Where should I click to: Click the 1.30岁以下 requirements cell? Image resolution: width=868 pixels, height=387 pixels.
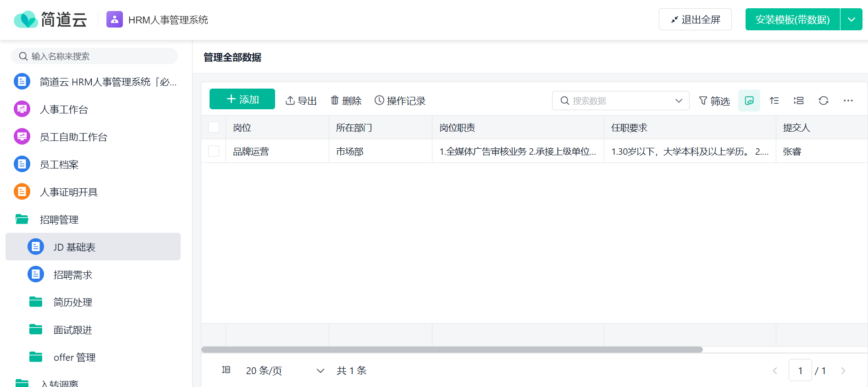click(x=690, y=151)
